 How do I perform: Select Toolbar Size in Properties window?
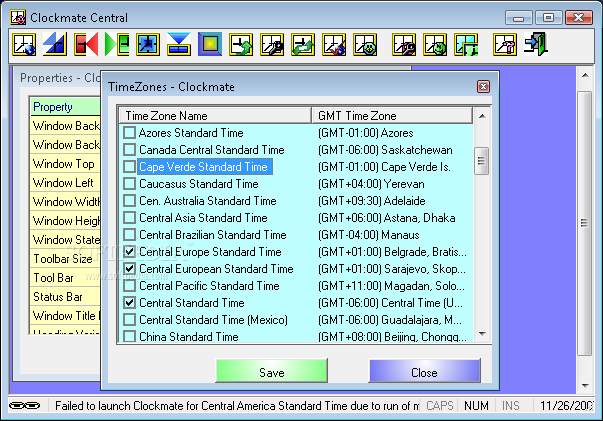pyautogui.click(x=65, y=259)
